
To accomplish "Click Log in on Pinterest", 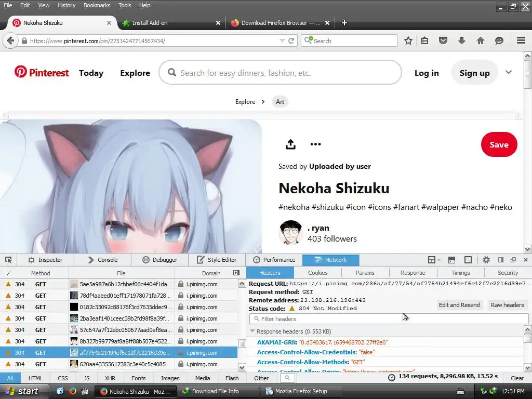I will click(427, 73).
